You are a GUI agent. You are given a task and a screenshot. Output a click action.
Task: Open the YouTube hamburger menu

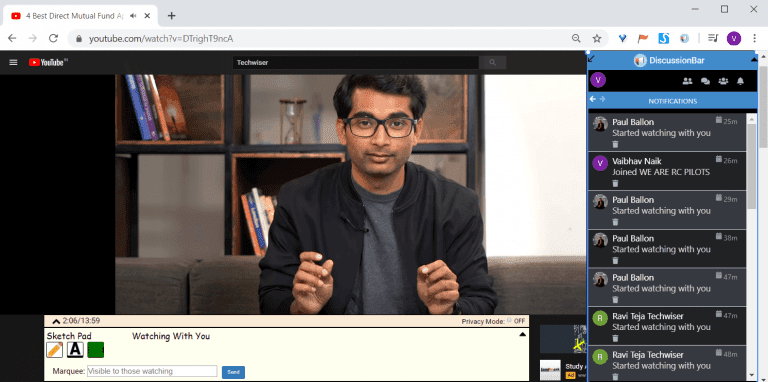pyautogui.click(x=14, y=62)
